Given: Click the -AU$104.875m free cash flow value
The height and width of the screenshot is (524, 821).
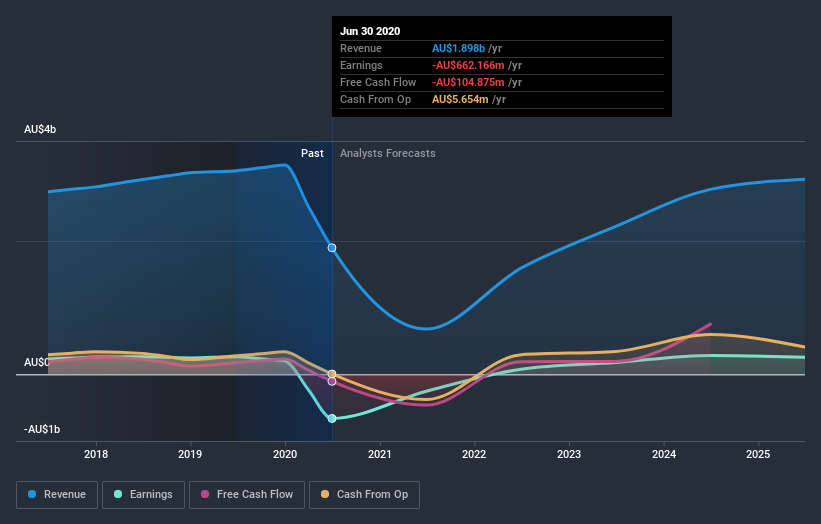Looking at the screenshot, I should click(x=468, y=82).
